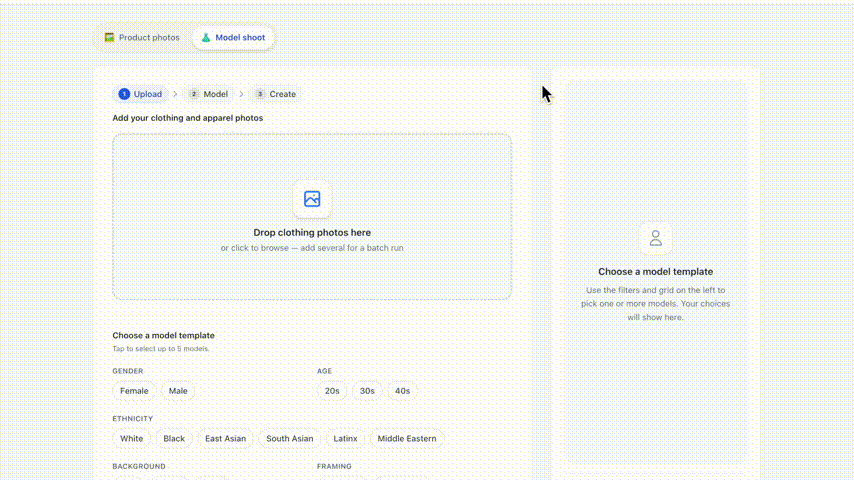Select the 30s age filter
This screenshot has height=480, width=854.
click(367, 391)
